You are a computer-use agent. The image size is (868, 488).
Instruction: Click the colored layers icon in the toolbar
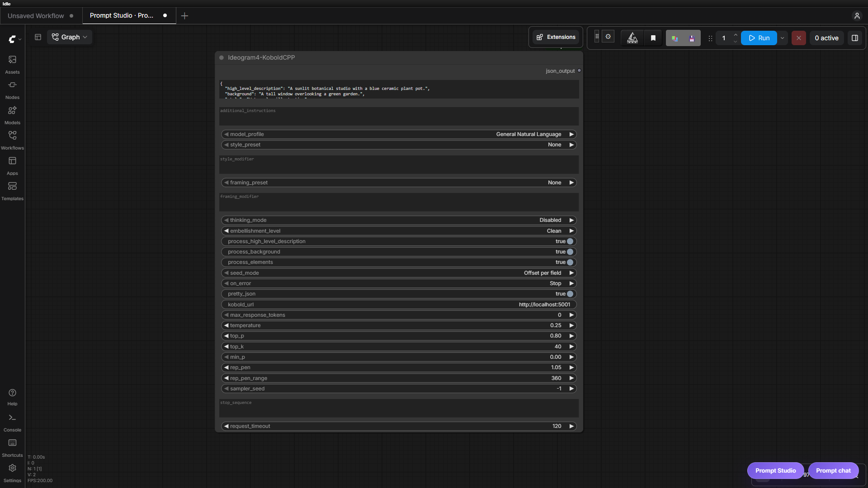675,38
